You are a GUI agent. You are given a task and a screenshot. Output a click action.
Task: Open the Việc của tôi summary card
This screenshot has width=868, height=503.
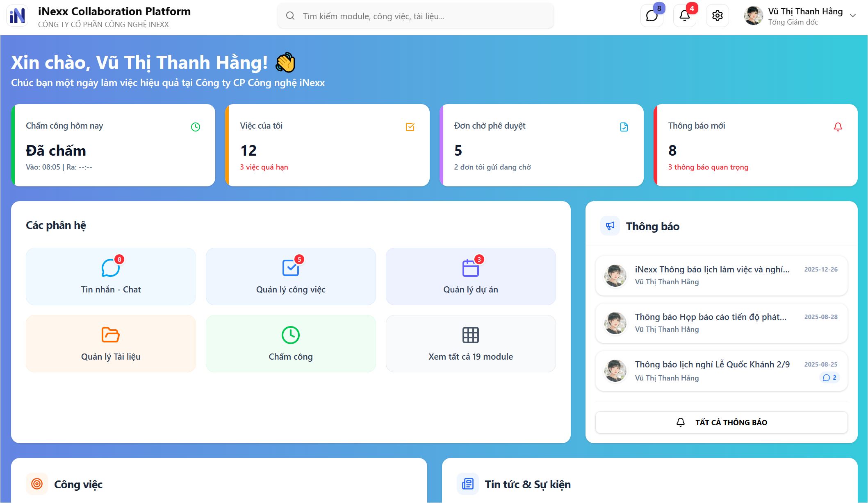coord(327,145)
